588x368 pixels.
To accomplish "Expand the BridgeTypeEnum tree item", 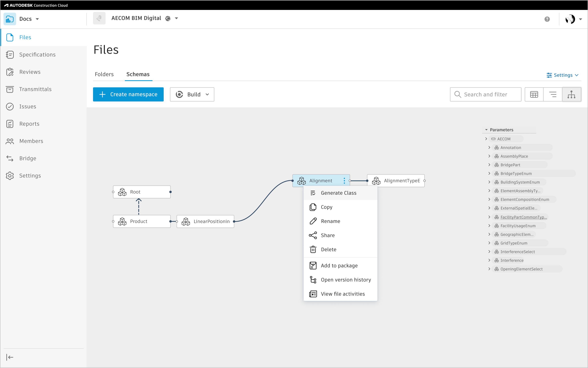I will coord(489,173).
